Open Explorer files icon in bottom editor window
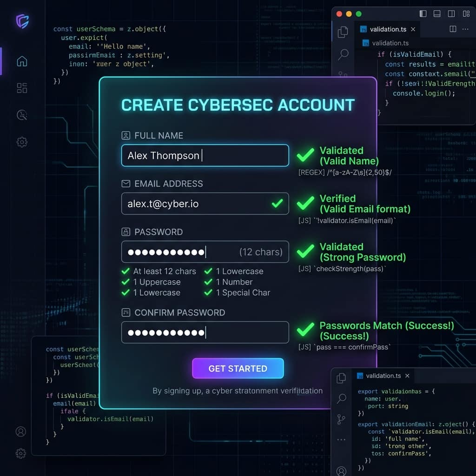The image size is (476, 476). pos(341,378)
